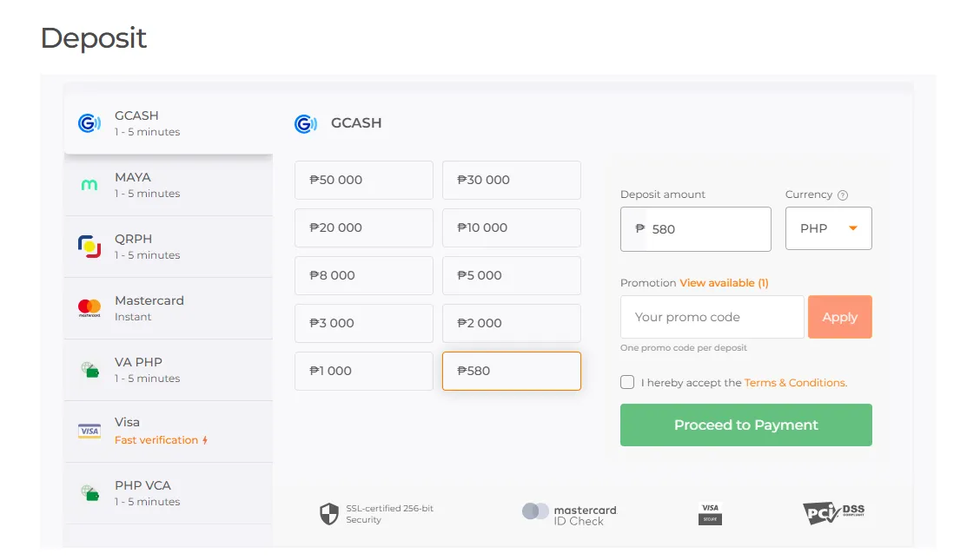Click the QRPH payment method icon

[89, 247]
